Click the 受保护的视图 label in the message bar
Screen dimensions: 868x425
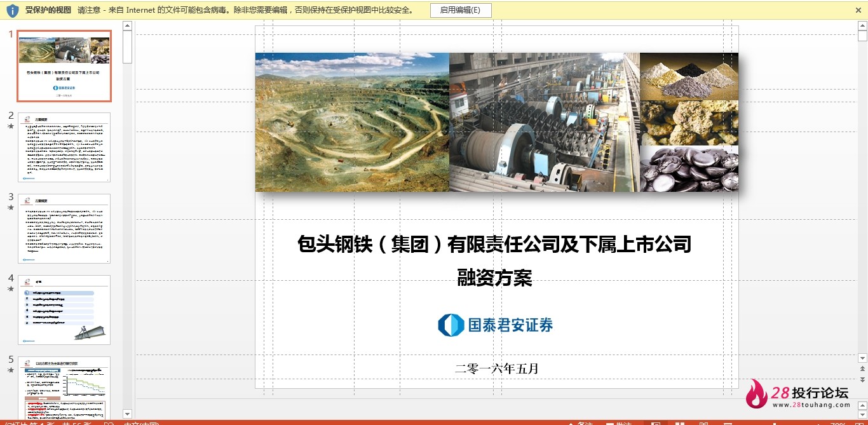coord(48,10)
